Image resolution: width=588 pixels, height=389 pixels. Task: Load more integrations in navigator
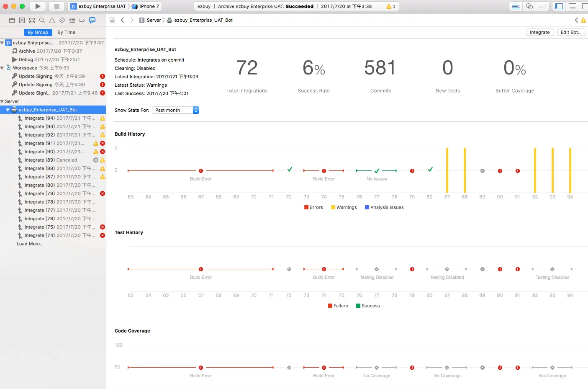click(x=30, y=244)
